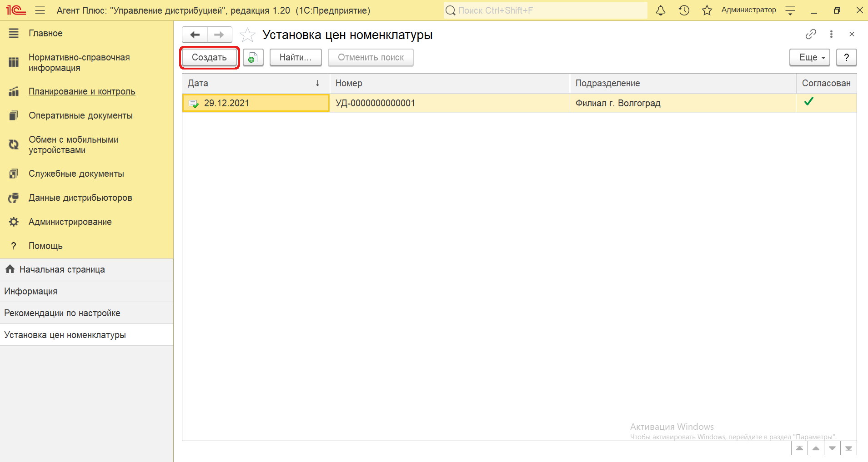Copy link to the form with the chain icon

pyautogui.click(x=811, y=35)
